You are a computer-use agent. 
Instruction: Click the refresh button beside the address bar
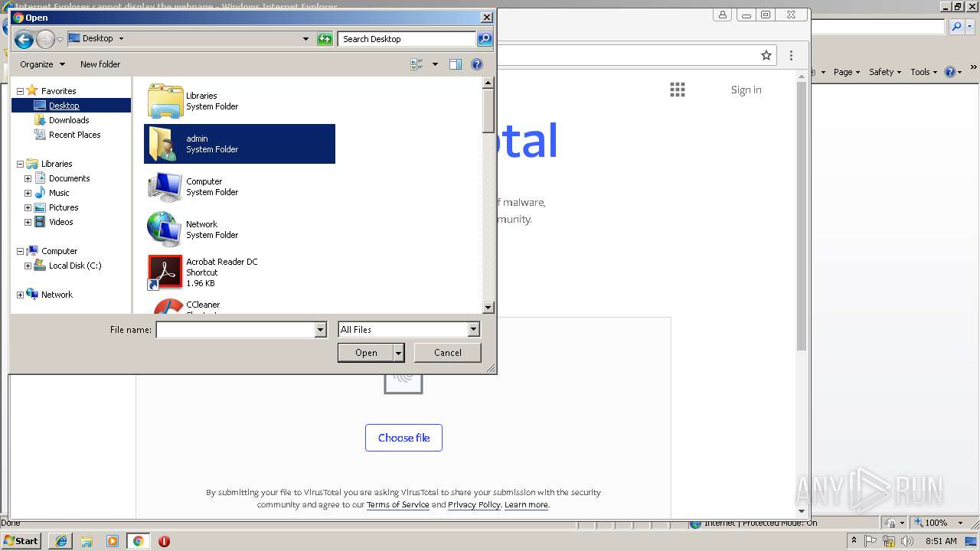[x=325, y=39]
